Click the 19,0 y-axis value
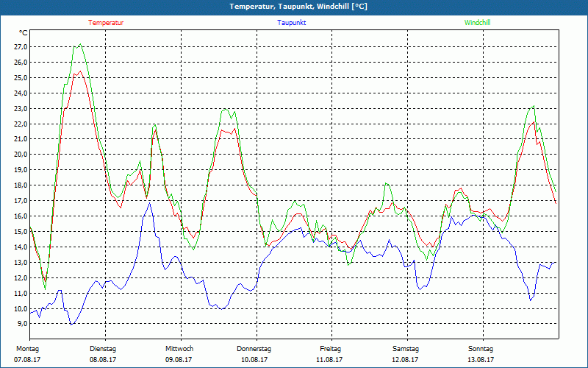588x368 pixels. coord(21,170)
